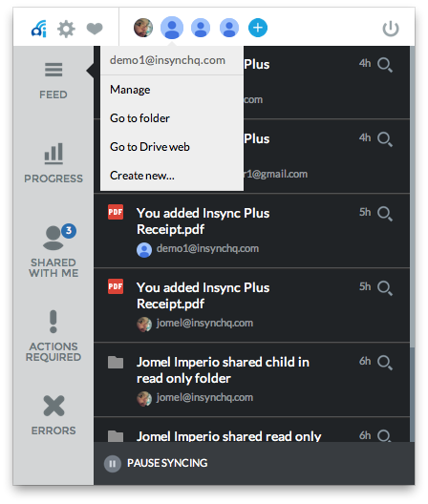
Task: Click the power quit icon
Action: tap(391, 29)
